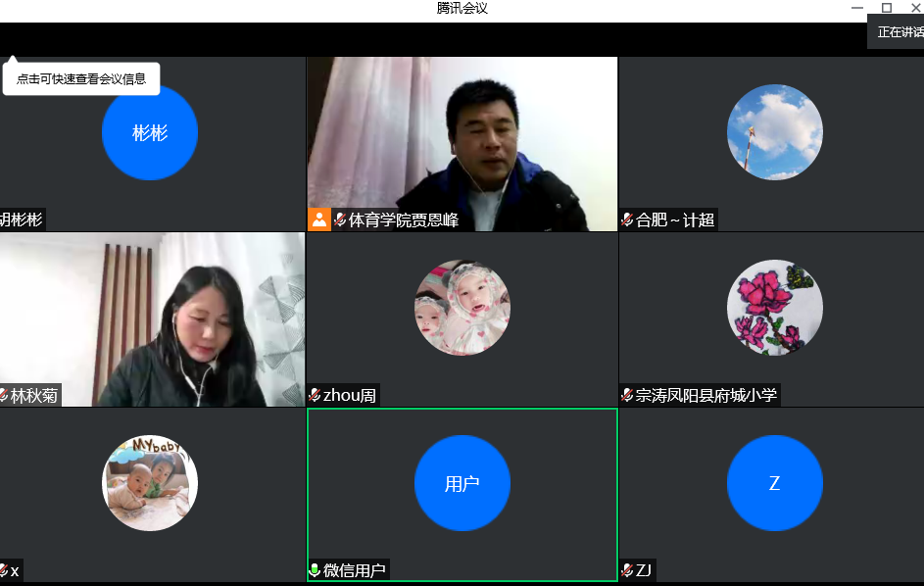Click the 正在讲话 speaking indicator
Screen dimensions: 924x586
[x=899, y=31]
